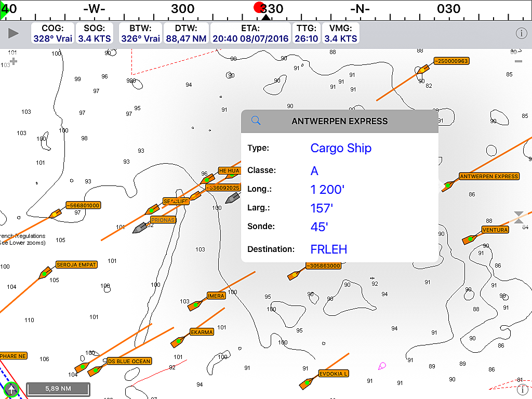
Task: Tap the ~305863000 MMSI label
Action: coord(323,265)
